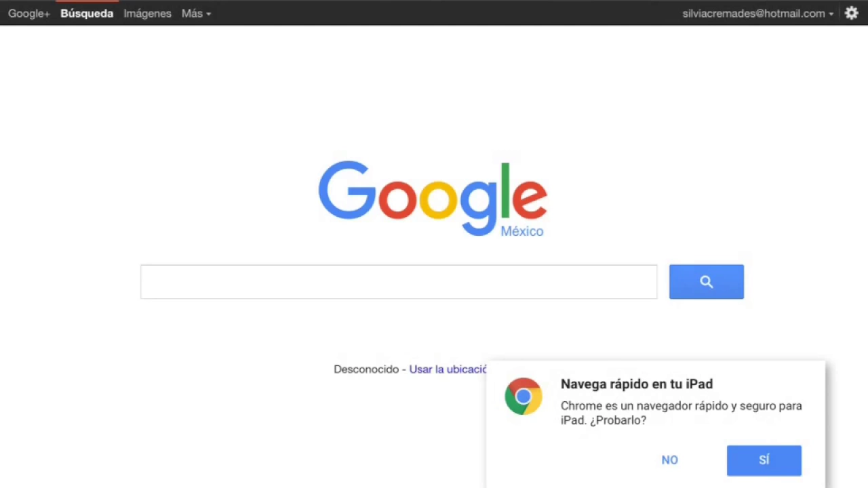
Task: Select the Búsqueda tab
Action: [87, 14]
